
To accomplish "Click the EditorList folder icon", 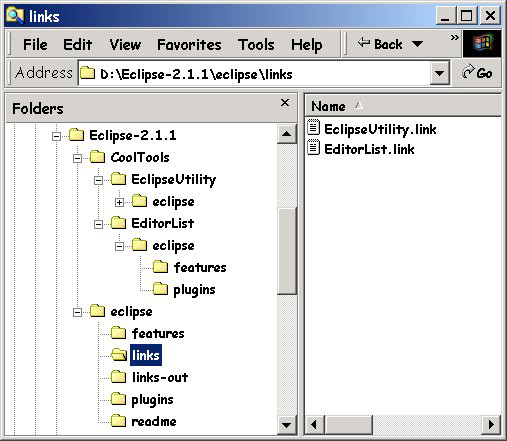I will point(118,223).
